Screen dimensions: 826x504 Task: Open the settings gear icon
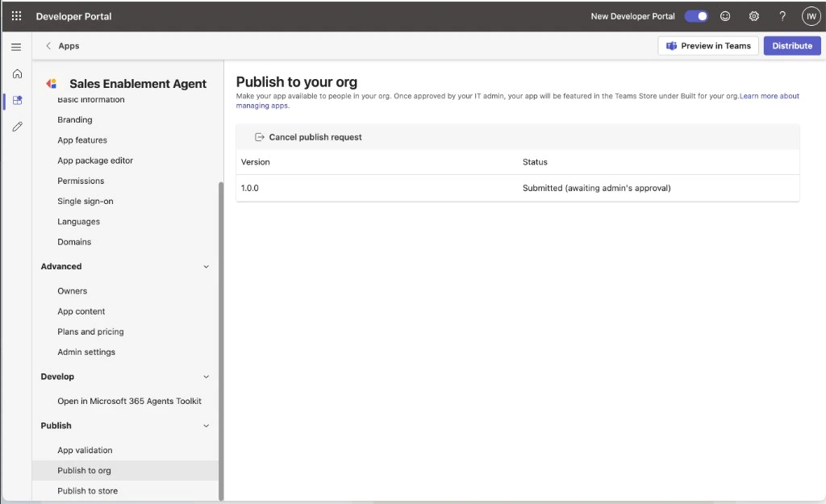tap(754, 16)
